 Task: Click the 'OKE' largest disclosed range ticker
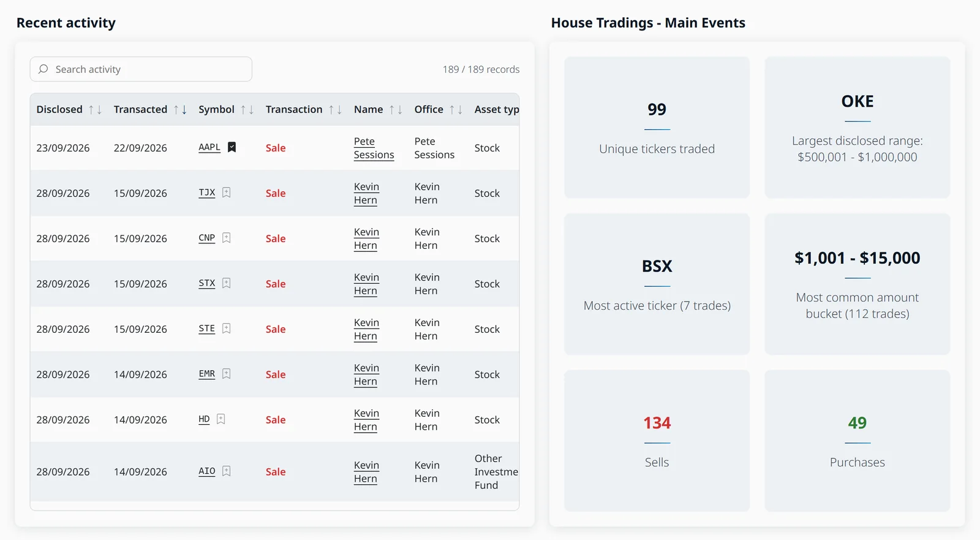click(858, 102)
